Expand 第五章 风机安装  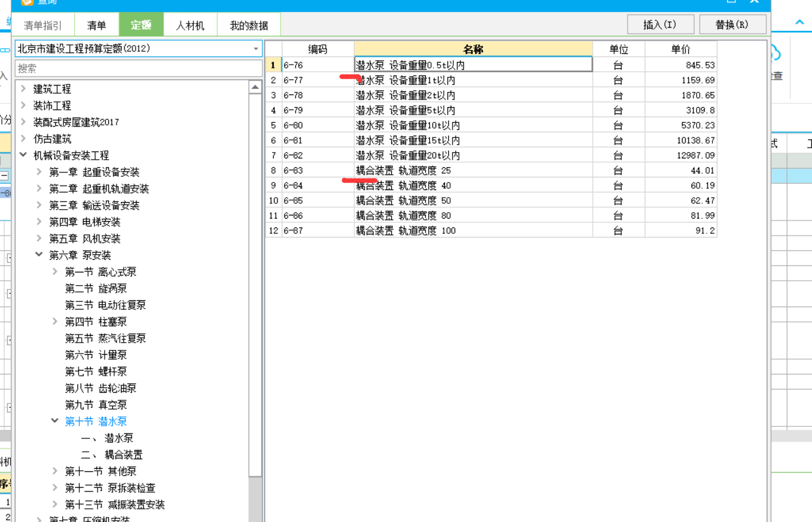point(39,238)
